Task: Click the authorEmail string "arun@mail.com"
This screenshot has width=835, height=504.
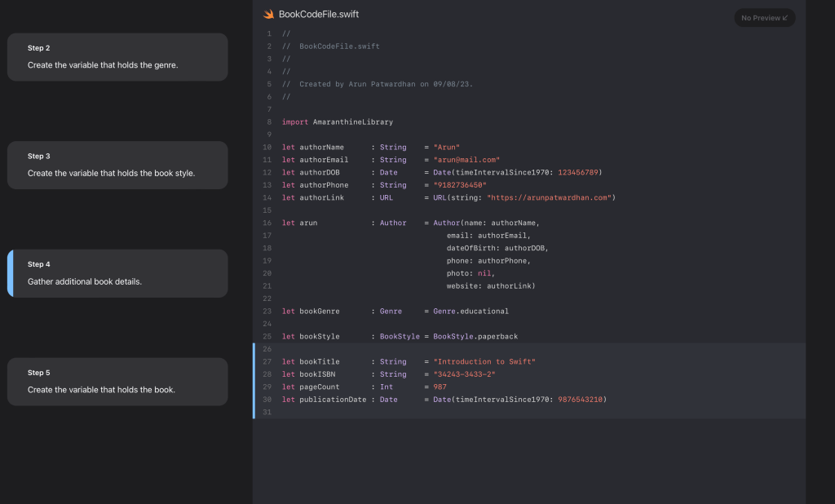Action: click(x=466, y=160)
